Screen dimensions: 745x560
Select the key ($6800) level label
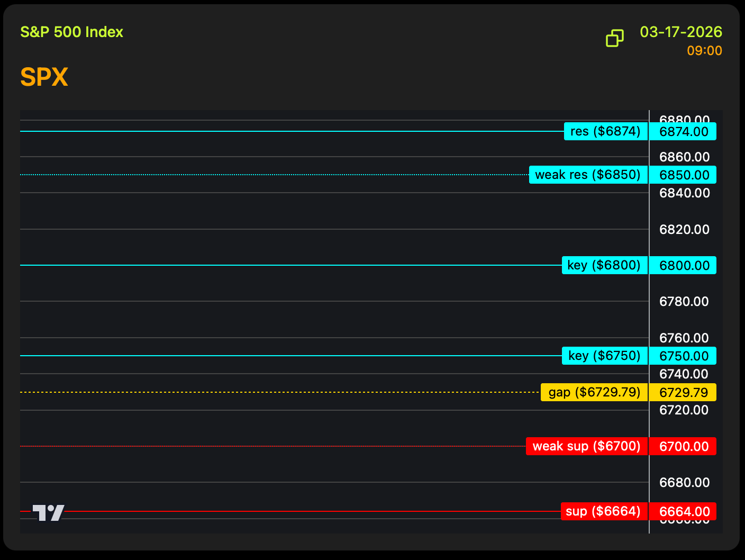tap(605, 265)
